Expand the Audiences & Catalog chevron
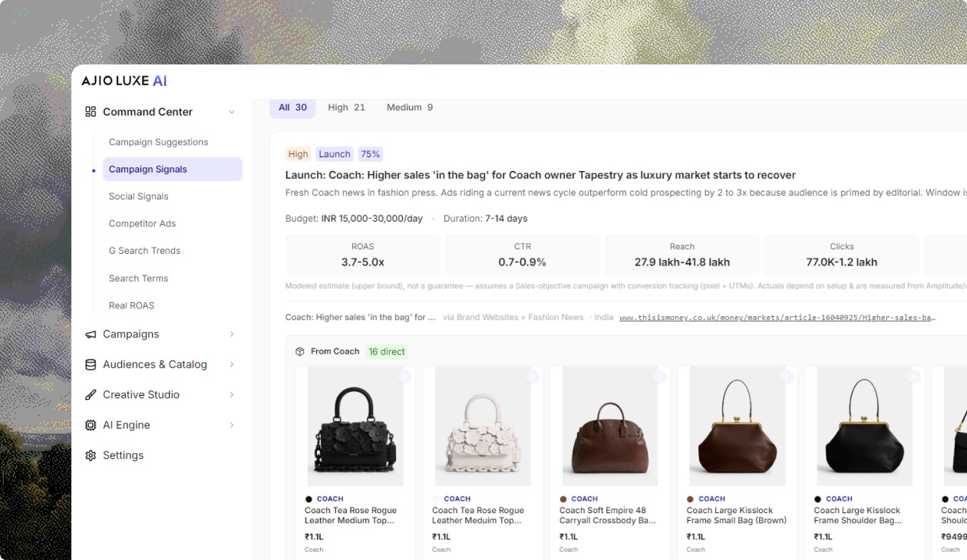Screen dimensions: 967x560 pos(232,364)
